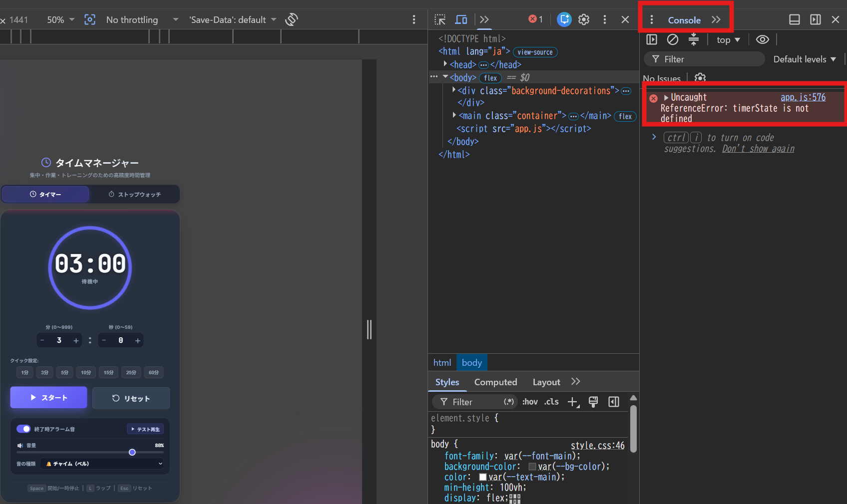Expand the main container node
The width and height of the screenshot is (847, 504).
[x=454, y=115]
